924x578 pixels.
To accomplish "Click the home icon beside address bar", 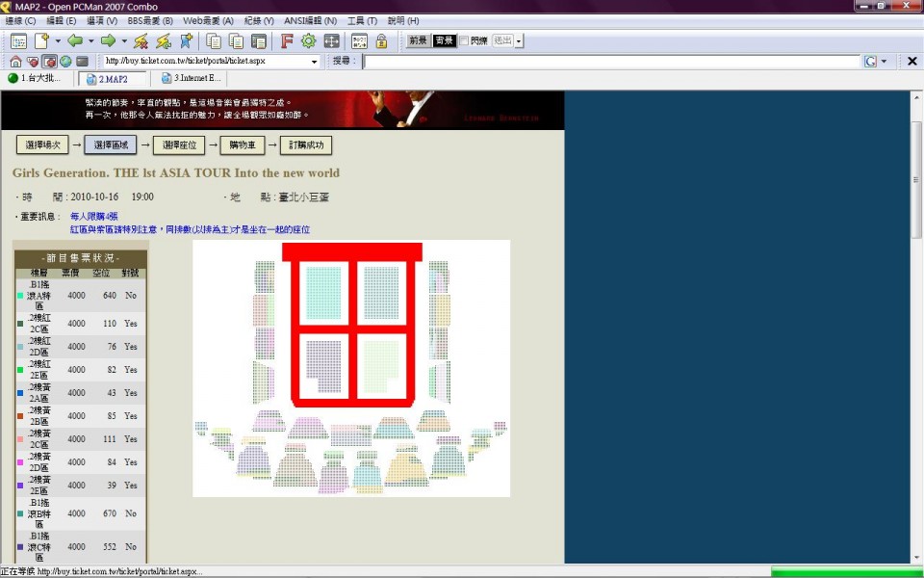I will tap(15, 62).
